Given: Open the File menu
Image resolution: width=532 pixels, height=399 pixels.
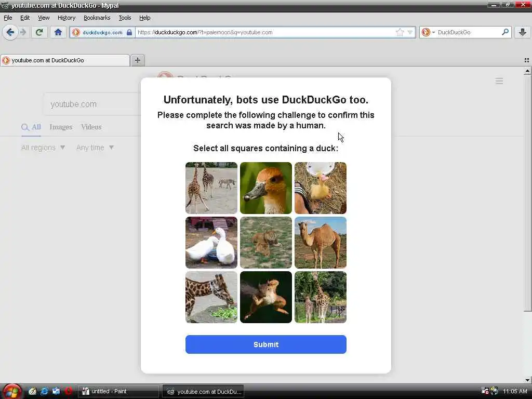Looking at the screenshot, I should click(x=8, y=18).
